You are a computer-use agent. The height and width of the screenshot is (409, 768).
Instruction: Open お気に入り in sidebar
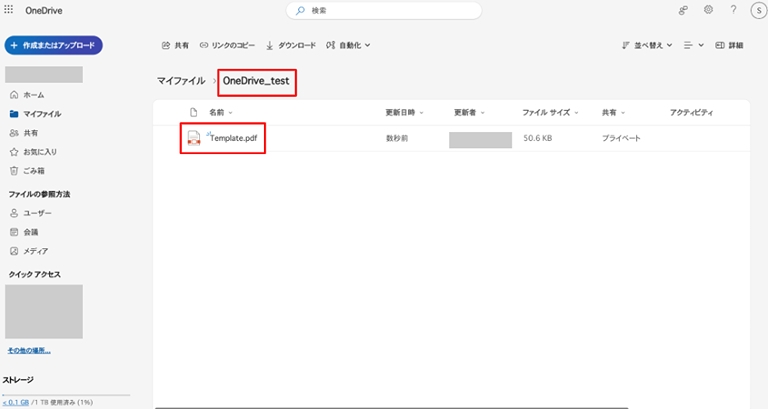click(40, 152)
